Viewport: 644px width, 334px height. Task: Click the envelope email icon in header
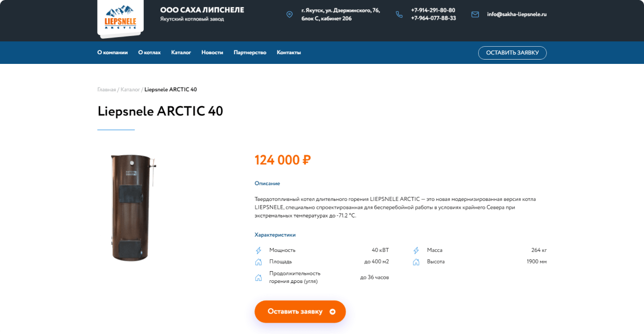coord(475,14)
